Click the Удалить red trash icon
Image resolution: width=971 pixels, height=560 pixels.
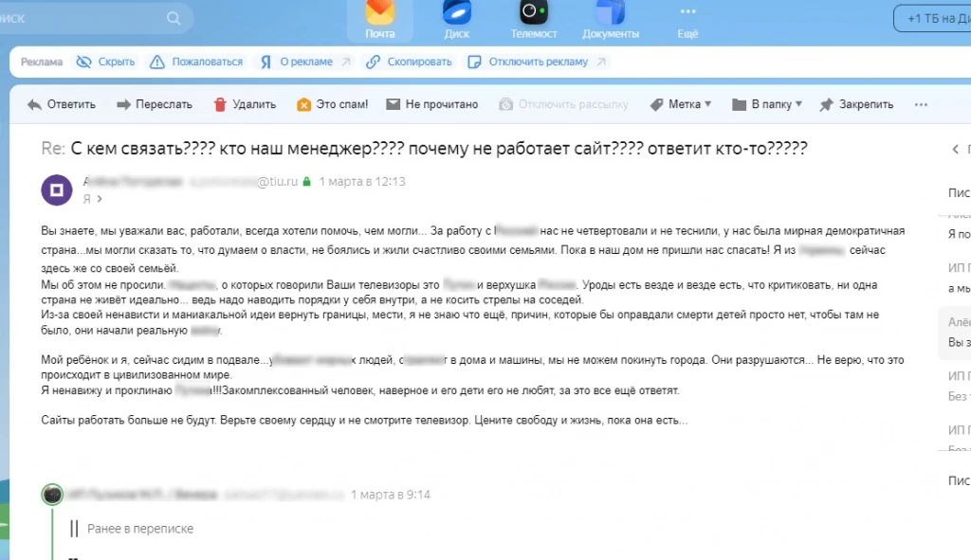(220, 104)
